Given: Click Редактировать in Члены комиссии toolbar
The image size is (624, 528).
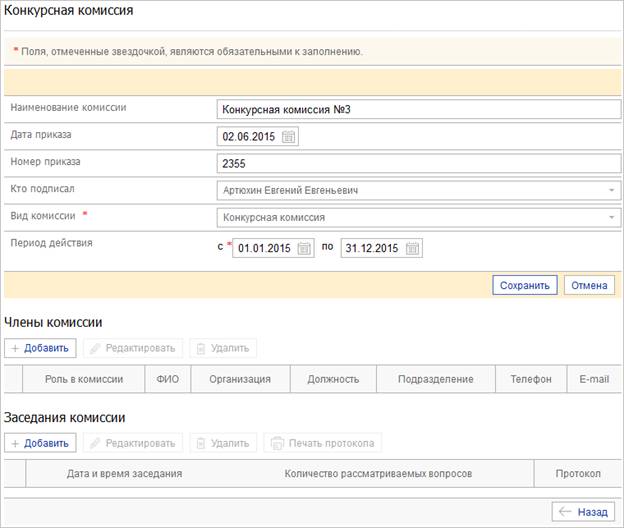Looking at the screenshot, I should click(133, 348).
